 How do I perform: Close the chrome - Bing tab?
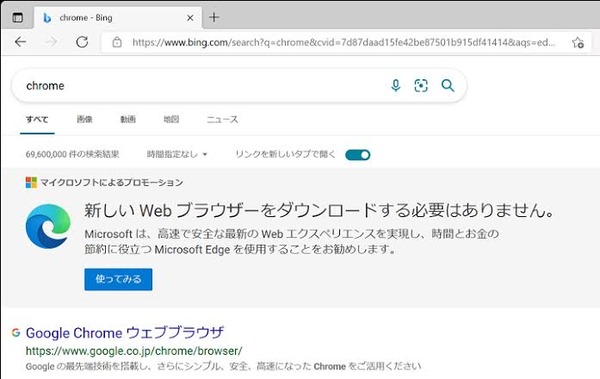pyautogui.click(x=190, y=18)
